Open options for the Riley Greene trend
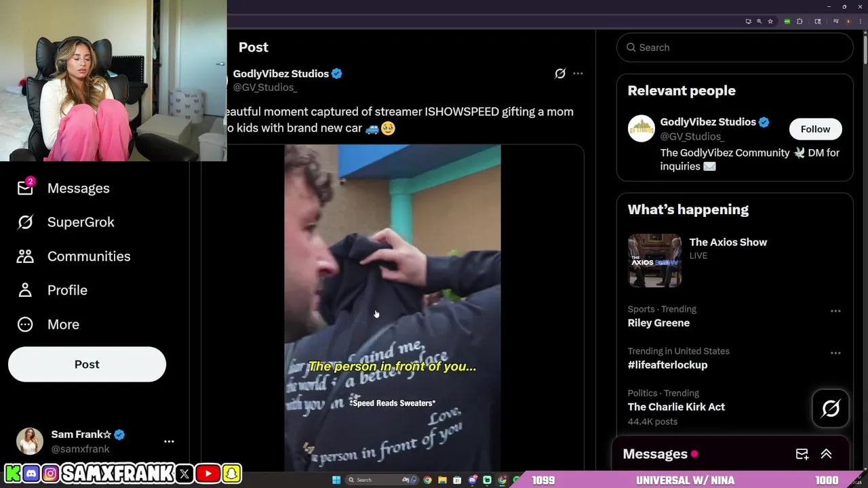Image resolution: width=868 pixels, height=488 pixels. pyautogui.click(x=835, y=311)
